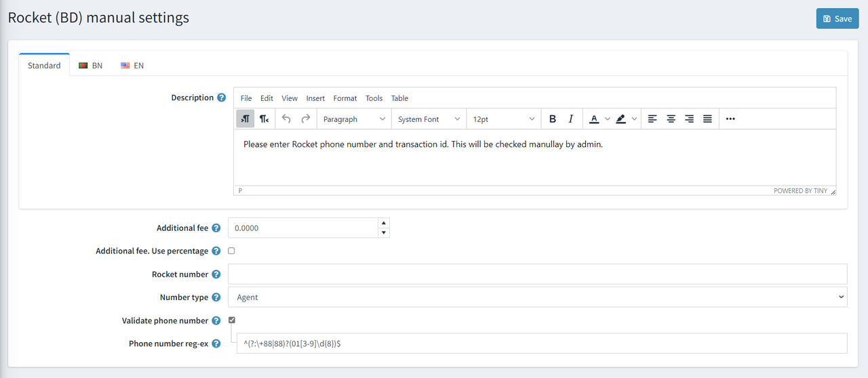Undo the last editor change
Screen dimensions: 868x378
pos(286,119)
